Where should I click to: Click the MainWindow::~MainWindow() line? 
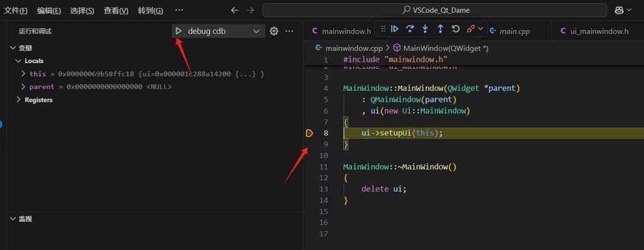(x=400, y=167)
